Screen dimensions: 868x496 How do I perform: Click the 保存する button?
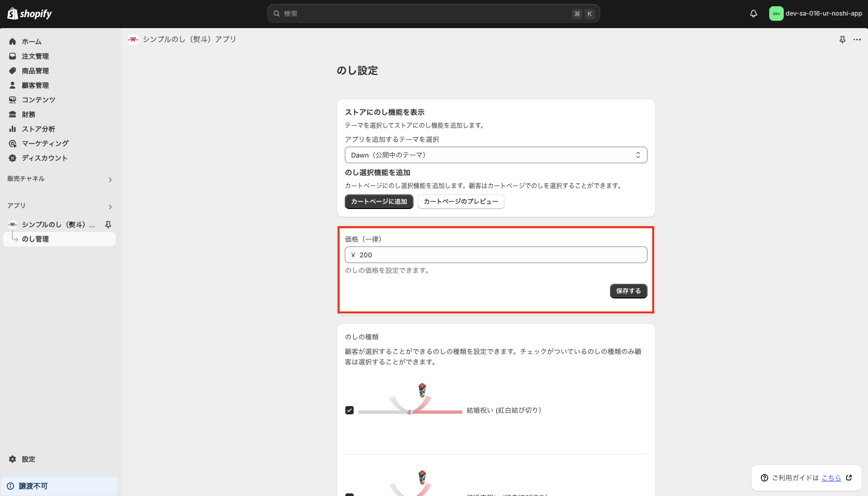tap(628, 291)
